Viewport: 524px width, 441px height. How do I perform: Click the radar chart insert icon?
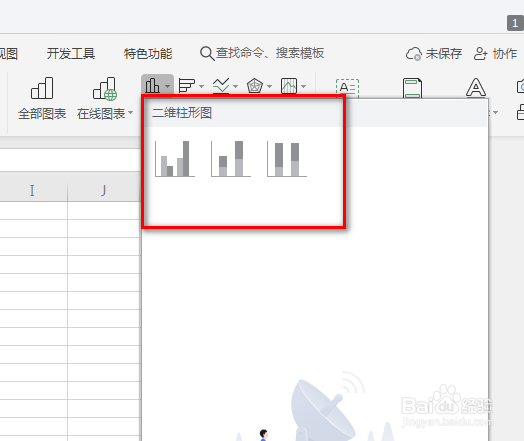pos(255,86)
